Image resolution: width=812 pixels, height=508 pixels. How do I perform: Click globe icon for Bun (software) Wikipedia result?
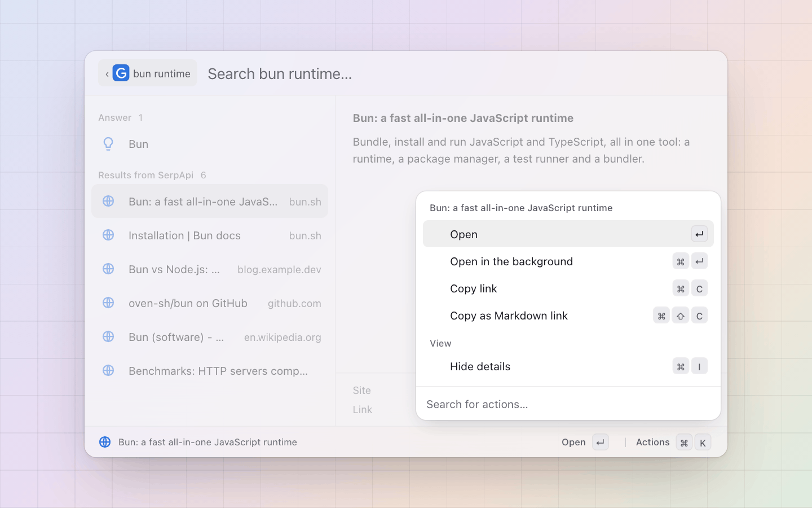pos(108,336)
